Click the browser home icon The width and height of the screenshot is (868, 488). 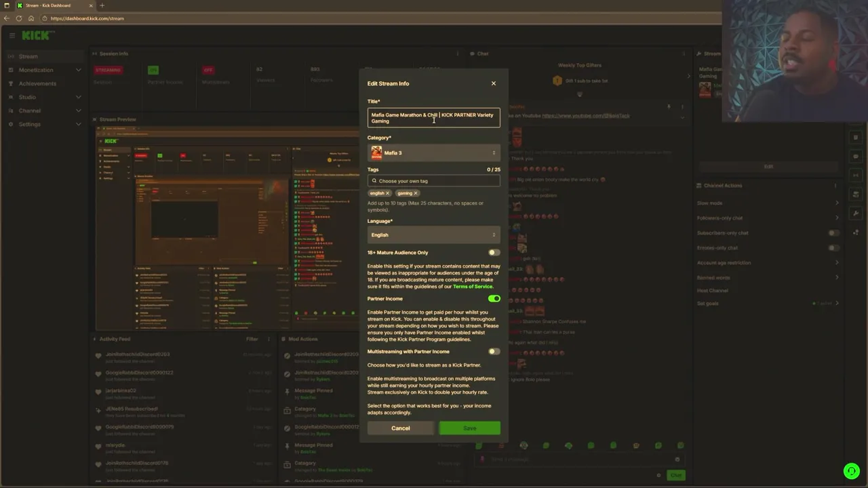31,18
